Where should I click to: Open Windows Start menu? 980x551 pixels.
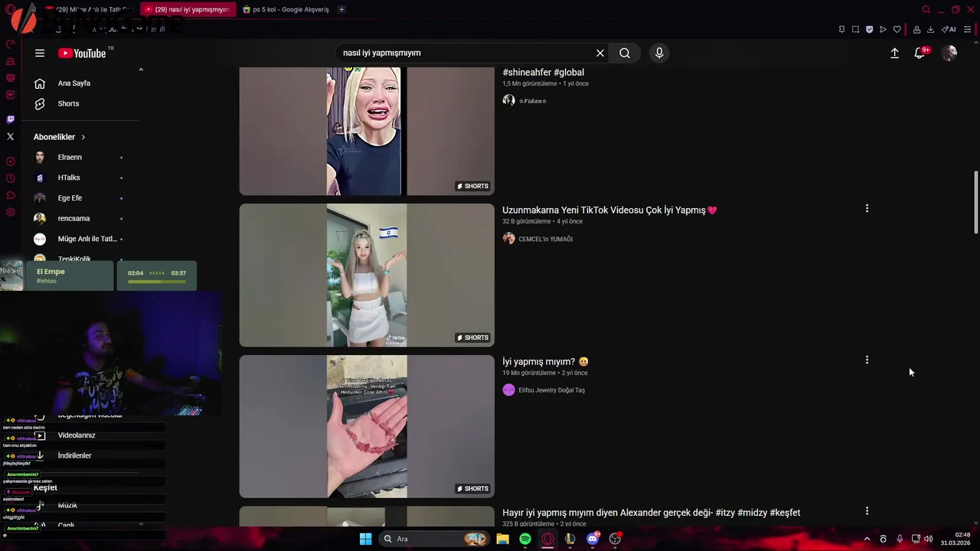(365, 539)
